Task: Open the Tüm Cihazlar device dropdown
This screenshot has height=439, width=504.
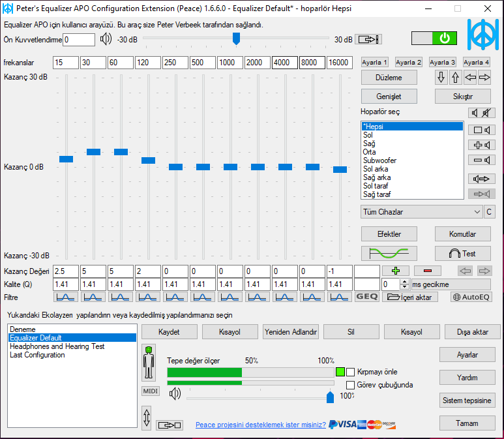Action: coord(421,212)
